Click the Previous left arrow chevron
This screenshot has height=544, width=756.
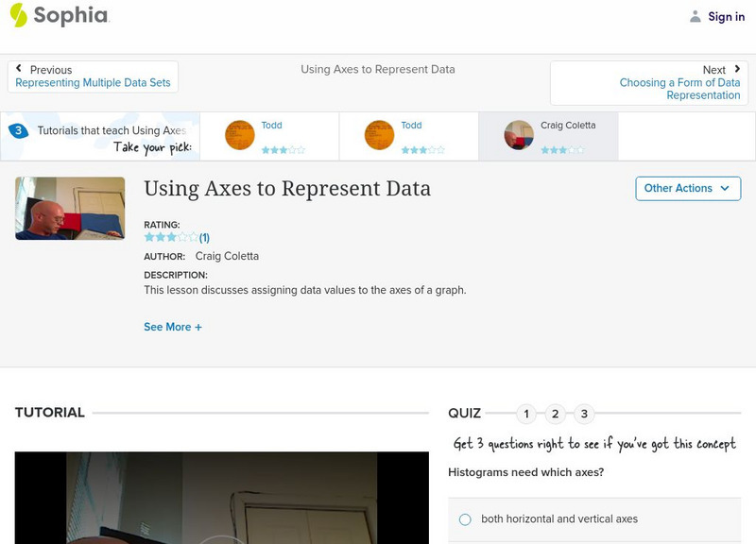pos(19,68)
